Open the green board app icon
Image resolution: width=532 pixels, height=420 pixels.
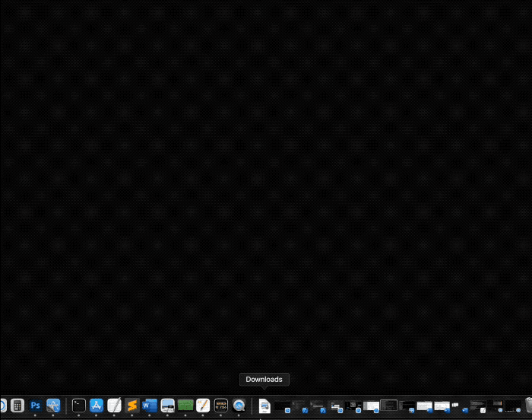185,406
